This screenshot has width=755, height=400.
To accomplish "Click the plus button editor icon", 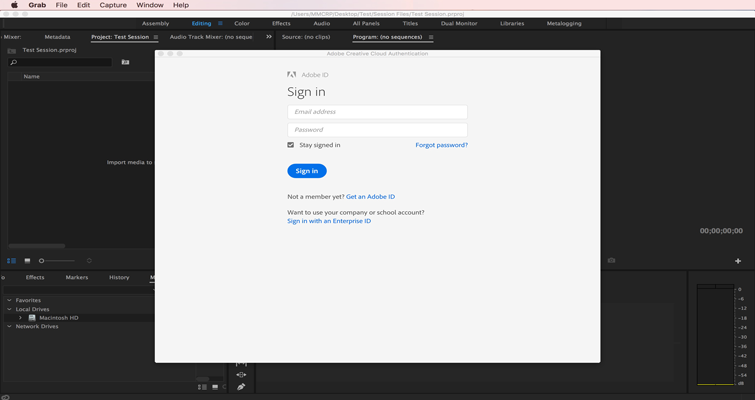I will click(738, 261).
